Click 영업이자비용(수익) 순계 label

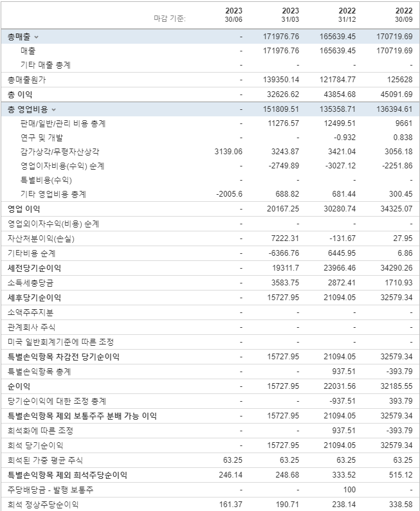[62, 166]
